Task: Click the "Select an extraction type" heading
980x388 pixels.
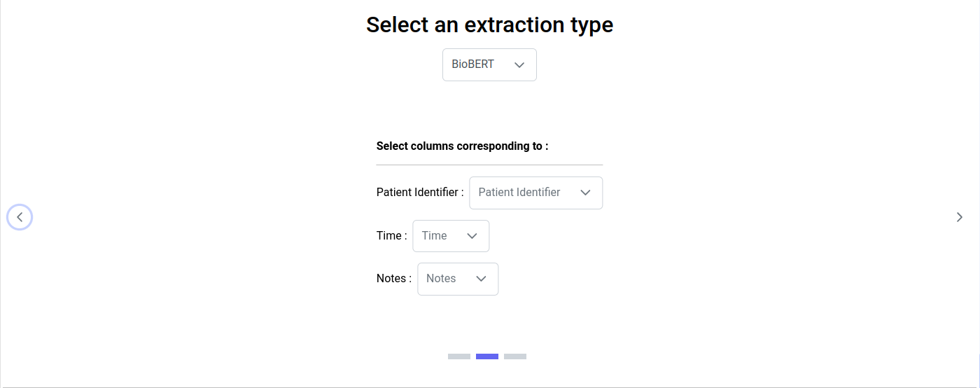Action: 489,25
